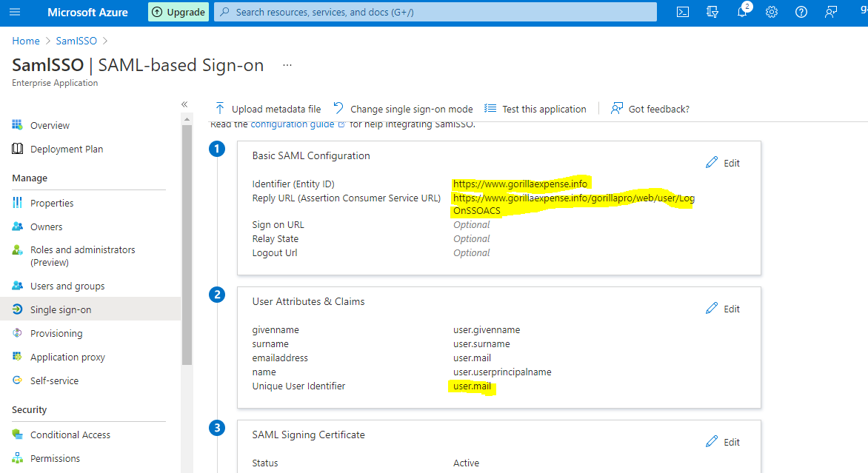Click the Unique User Identifier value user.mail

click(473, 386)
